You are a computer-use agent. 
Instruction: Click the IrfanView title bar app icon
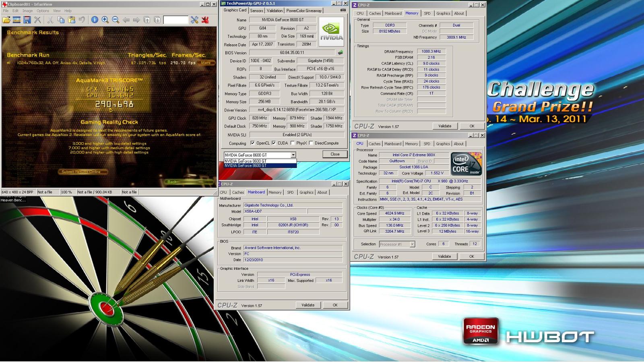click(x=4, y=4)
